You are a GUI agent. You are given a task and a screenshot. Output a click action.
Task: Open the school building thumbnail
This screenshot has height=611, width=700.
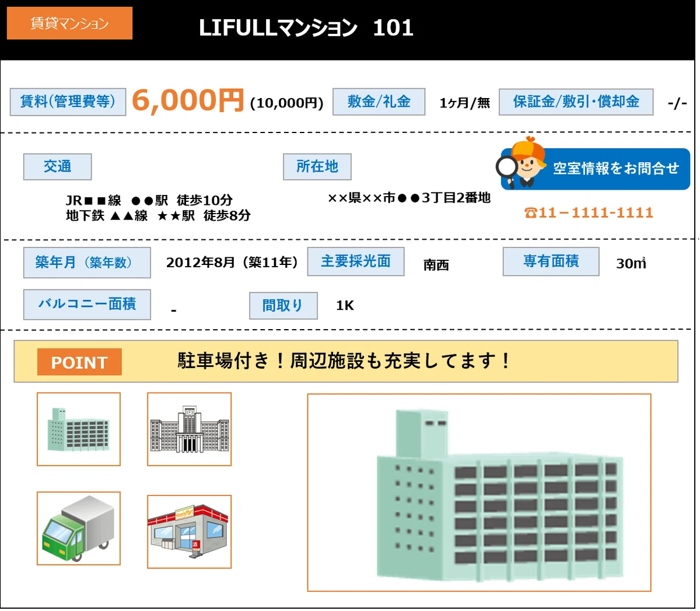[189, 429]
